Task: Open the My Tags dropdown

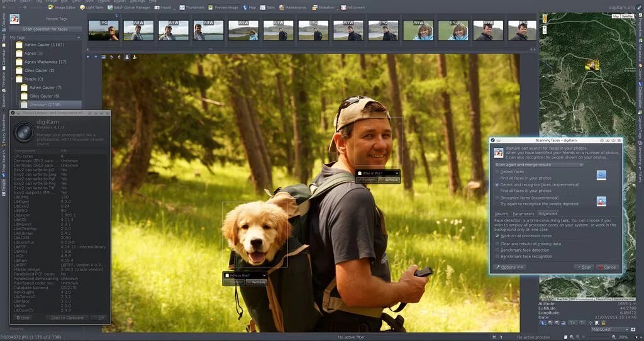Action: point(45,37)
